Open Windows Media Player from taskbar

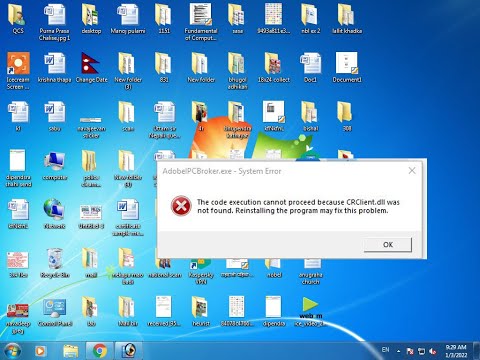[x=40, y=351]
